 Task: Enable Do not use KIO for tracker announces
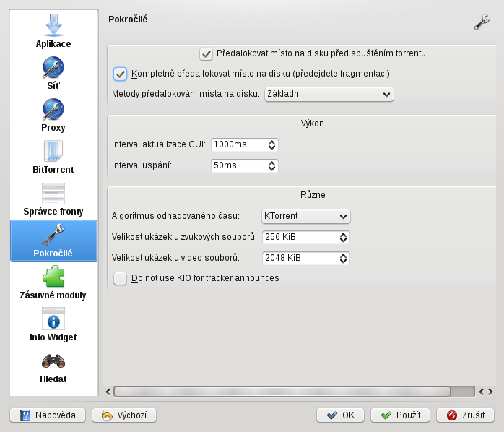tap(120, 279)
